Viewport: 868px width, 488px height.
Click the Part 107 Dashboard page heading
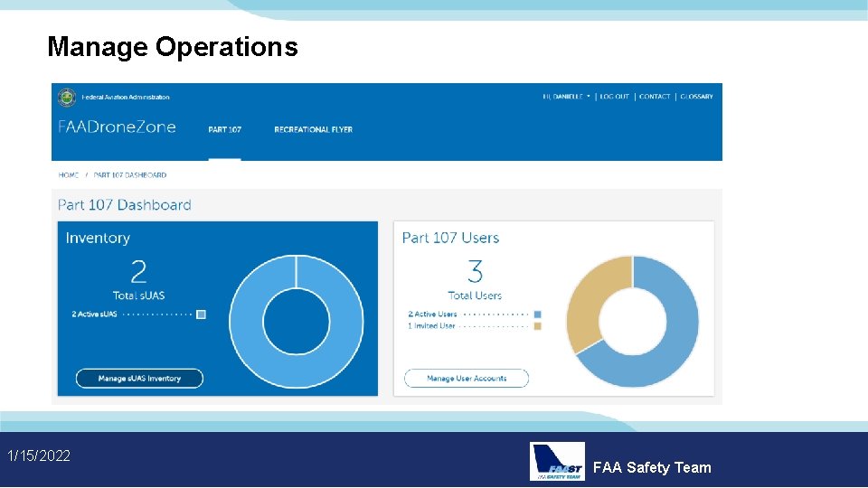(x=125, y=205)
